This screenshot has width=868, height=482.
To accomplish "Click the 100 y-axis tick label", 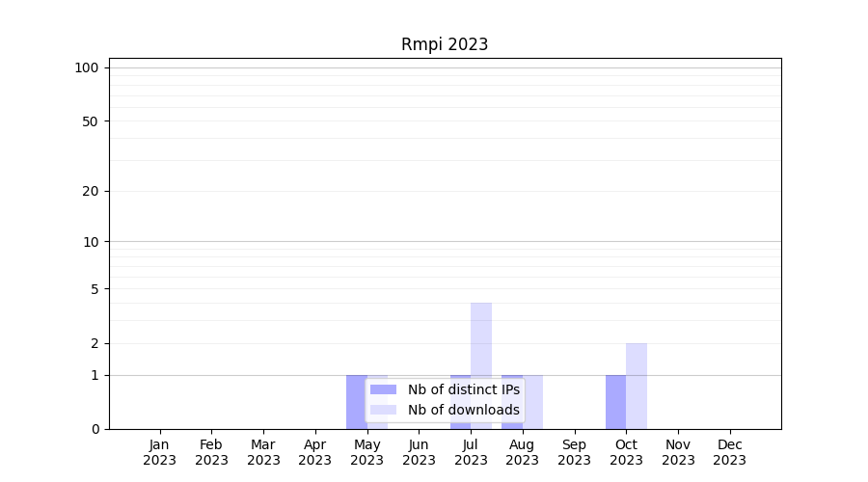I will pyautogui.click(x=87, y=67).
